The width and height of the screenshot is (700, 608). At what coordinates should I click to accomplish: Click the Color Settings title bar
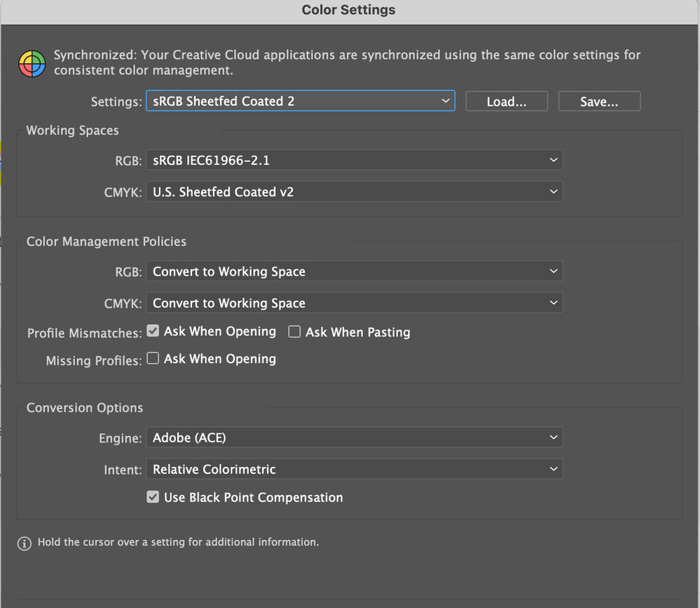click(349, 11)
